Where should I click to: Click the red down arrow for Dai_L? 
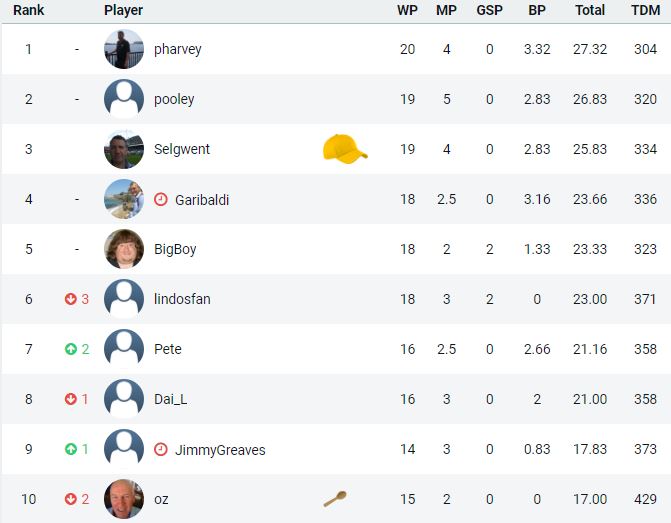point(71,399)
